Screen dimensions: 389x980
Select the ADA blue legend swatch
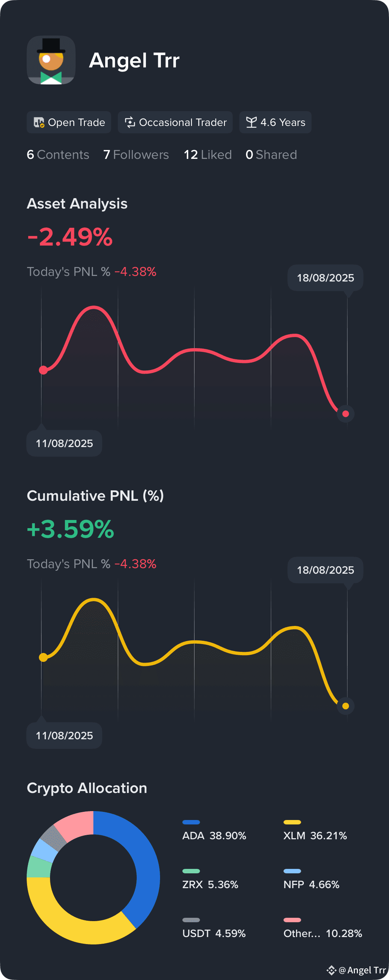click(191, 822)
